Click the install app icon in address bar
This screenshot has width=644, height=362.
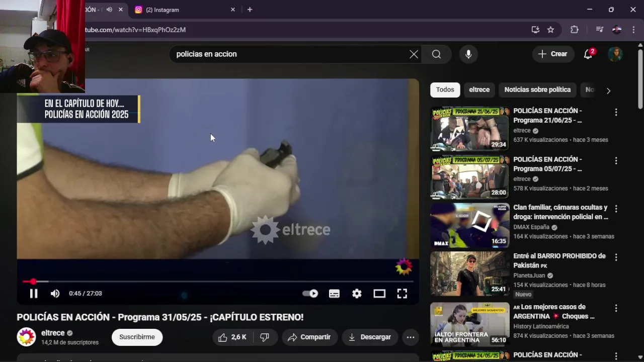point(535,30)
